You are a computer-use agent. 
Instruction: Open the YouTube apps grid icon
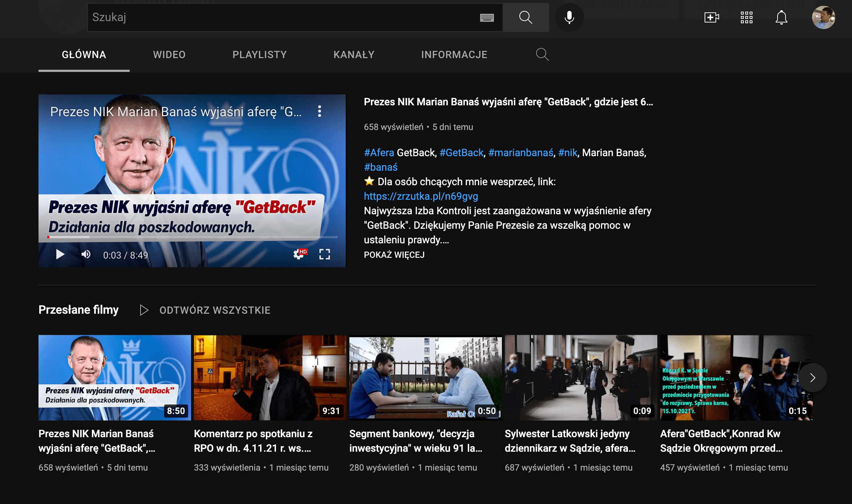click(746, 17)
